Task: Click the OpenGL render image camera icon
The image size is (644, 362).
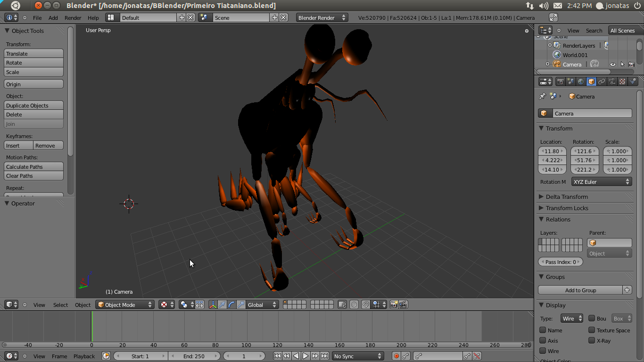Action: [x=394, y=305]
